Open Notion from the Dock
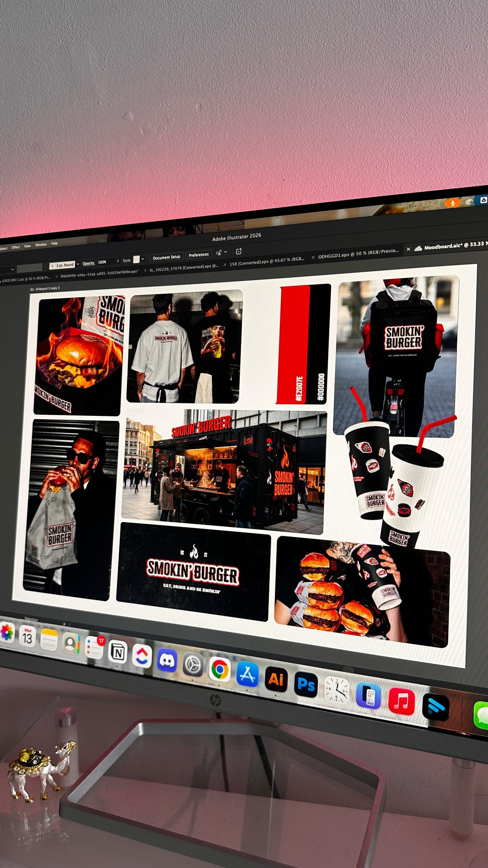488x868 pixels. (x=118, y=651)
